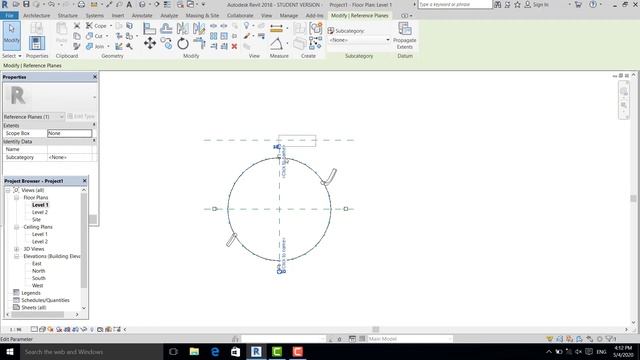Click Edit Type button in Properties
Screen dimensions: 640x360
tap(81, 116)
